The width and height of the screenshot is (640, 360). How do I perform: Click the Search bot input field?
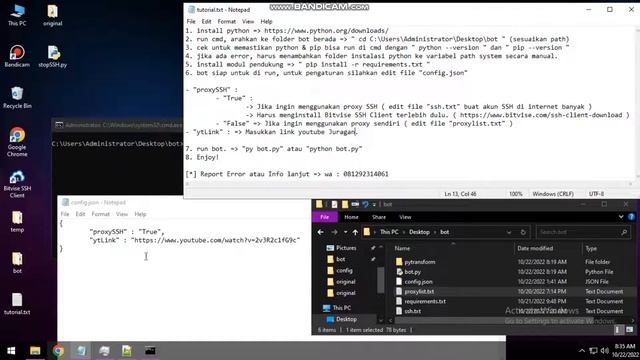[578, 232]
